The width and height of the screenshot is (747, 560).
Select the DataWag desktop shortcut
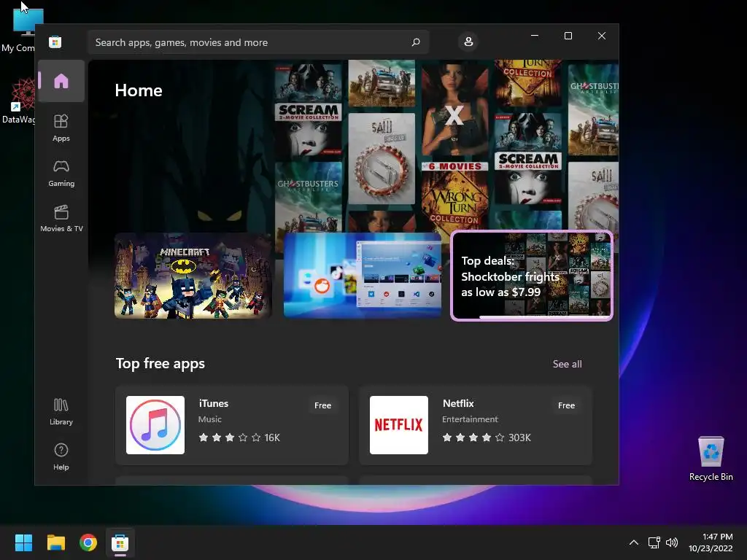point(18,101)
